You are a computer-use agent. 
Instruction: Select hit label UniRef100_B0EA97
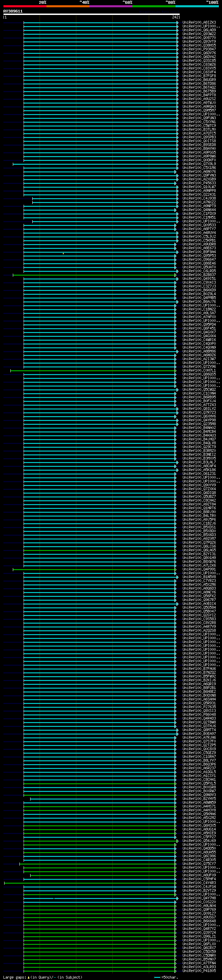click(199, 734)
